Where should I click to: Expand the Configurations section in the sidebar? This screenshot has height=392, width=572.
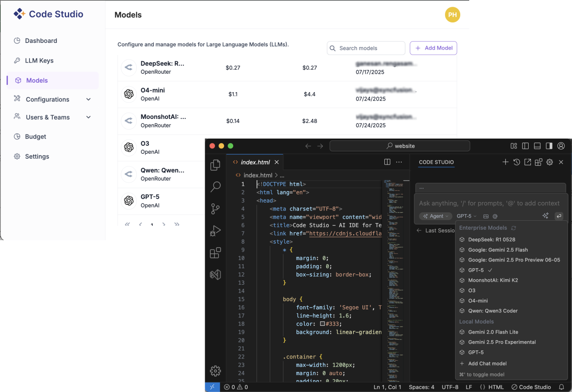[48, 99]
